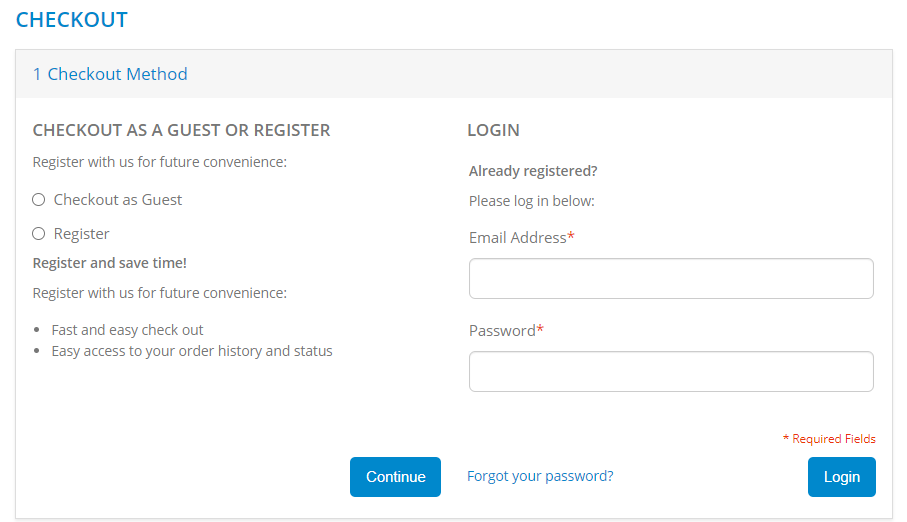Click the "Password" field label
This screenshot has height=522, width=907.
[x=503, y=331]
